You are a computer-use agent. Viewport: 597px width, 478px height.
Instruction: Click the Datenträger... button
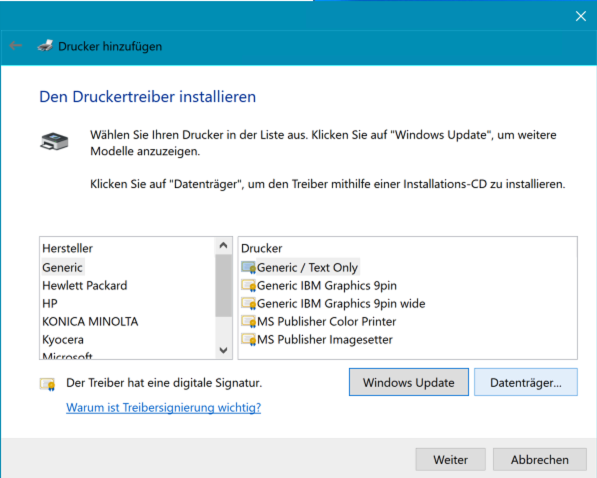[x=525, y=382]
